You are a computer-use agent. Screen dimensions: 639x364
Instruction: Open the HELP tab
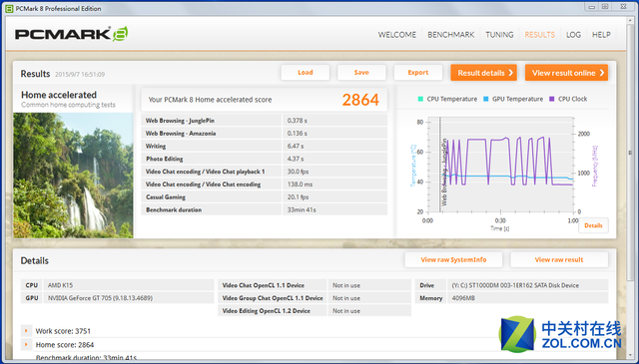[601, 35]
